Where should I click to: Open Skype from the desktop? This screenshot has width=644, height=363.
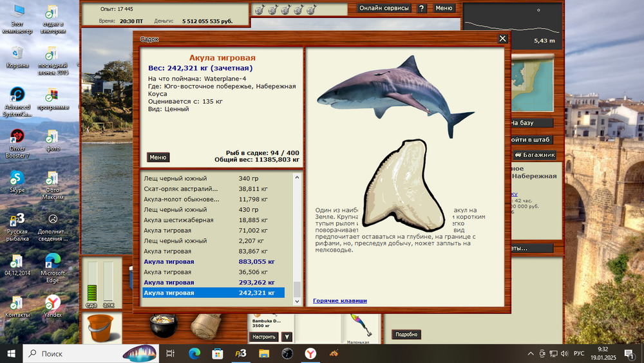coord(17,181)
